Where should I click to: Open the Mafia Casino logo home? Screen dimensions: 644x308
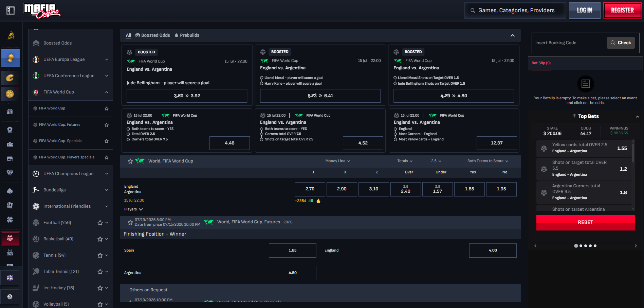[42, 11]
